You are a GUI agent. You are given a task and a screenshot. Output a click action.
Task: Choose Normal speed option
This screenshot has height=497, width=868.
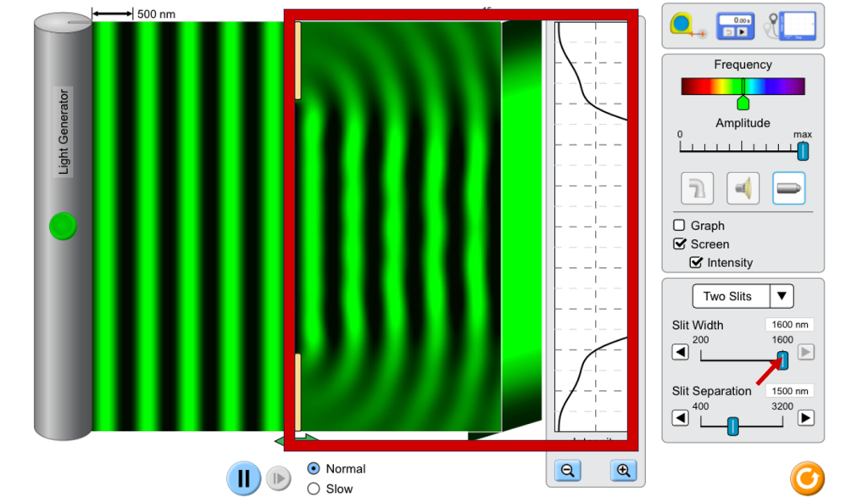pos(314,469)
